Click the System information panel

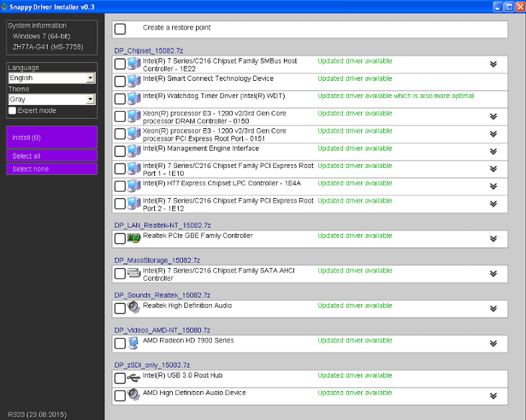(x=51, y=37)
